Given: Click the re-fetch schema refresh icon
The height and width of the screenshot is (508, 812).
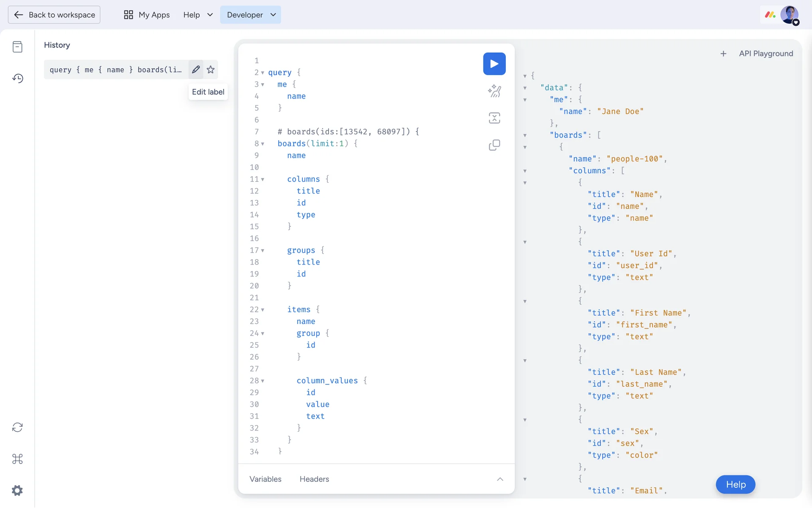Looking at the screenshot, I should [x=17, y=427].
